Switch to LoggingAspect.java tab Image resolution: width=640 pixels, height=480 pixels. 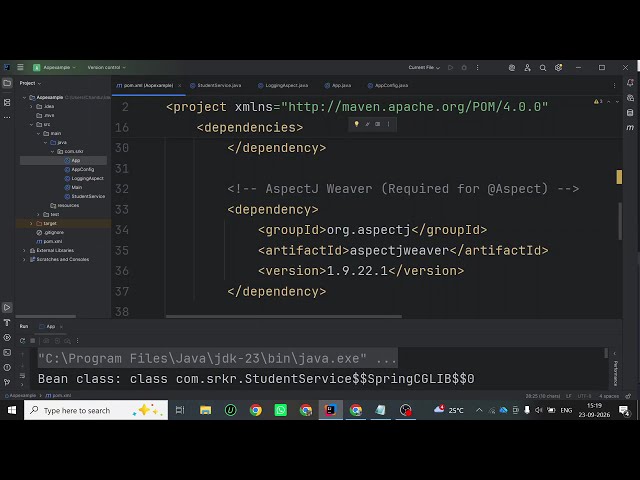[x=283, y=85]
